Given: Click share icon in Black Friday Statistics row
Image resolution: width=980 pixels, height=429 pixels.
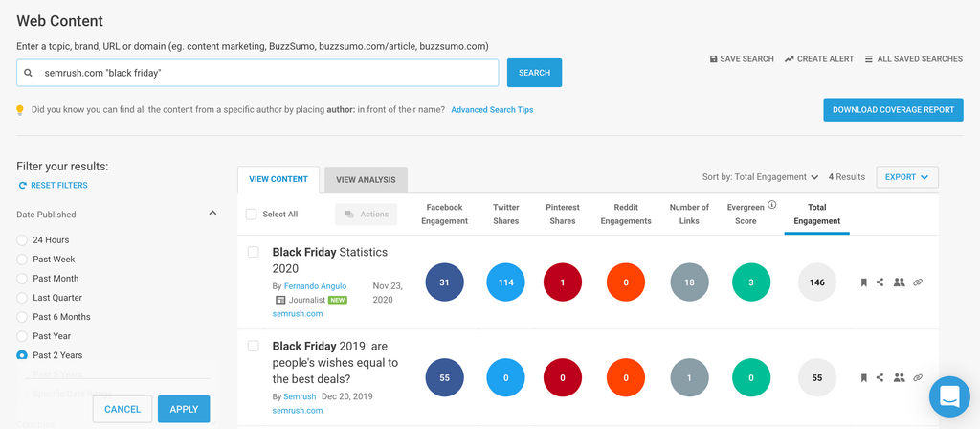Looking at the screenshot, I should [880, 282].
